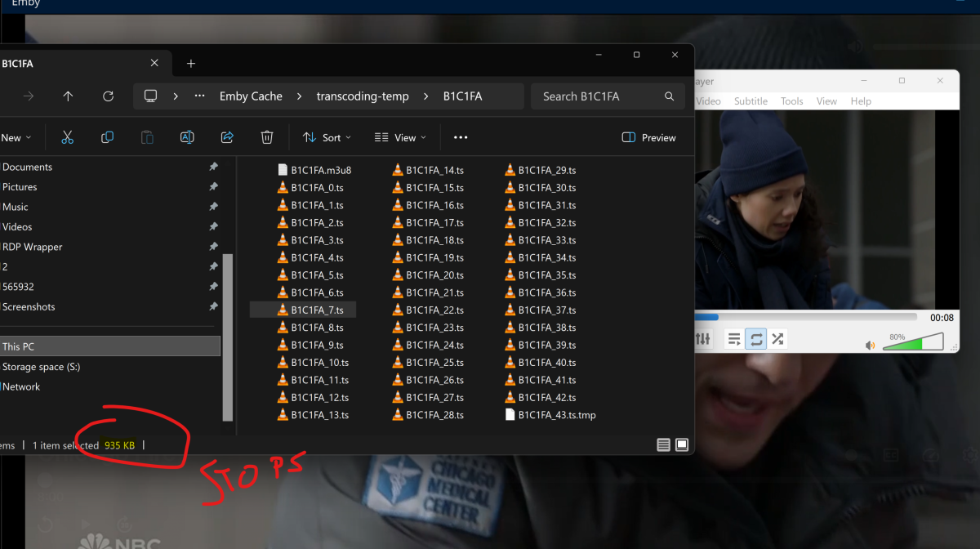
Task: Switch to large thumbnails view from status bar
Action: (x=682, y=445)
